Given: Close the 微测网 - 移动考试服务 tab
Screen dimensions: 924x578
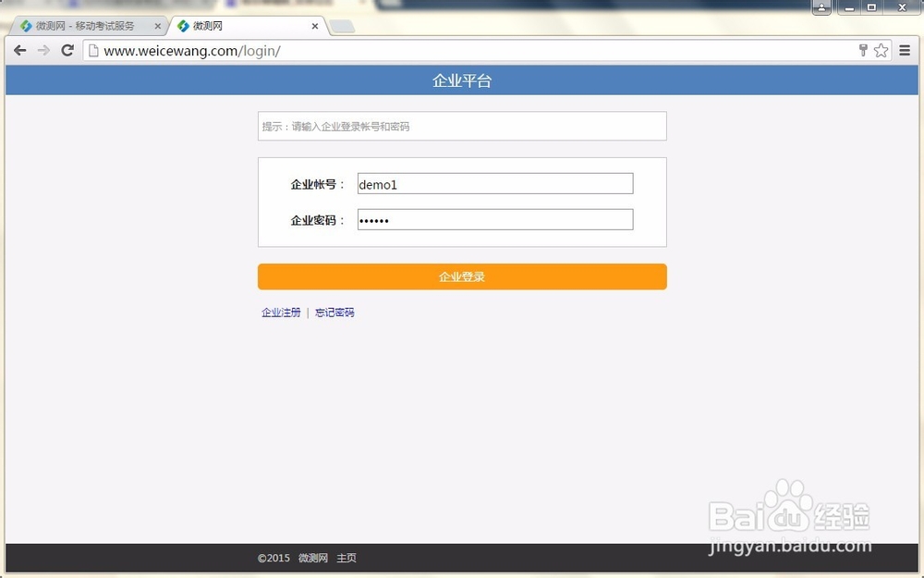Looking at the screenshot, I should (x=155, y=26).
